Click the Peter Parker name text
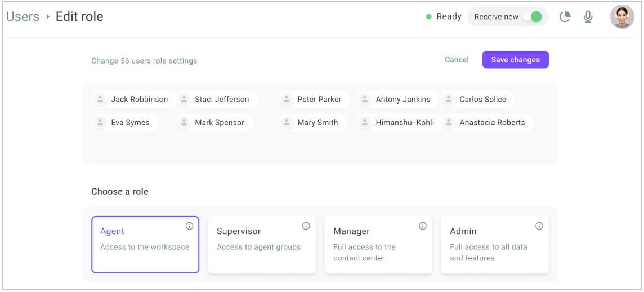 pyautogui.click(x=320, y=100)
